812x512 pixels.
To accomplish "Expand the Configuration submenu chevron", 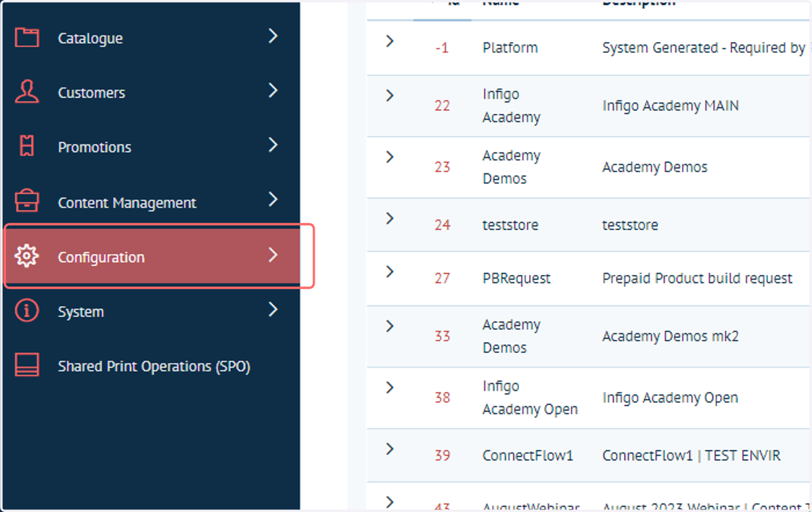I will coord(273,255).
